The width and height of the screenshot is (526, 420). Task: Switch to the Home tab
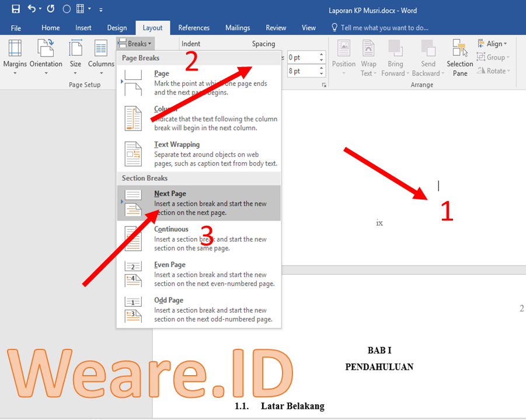(51, 28)
